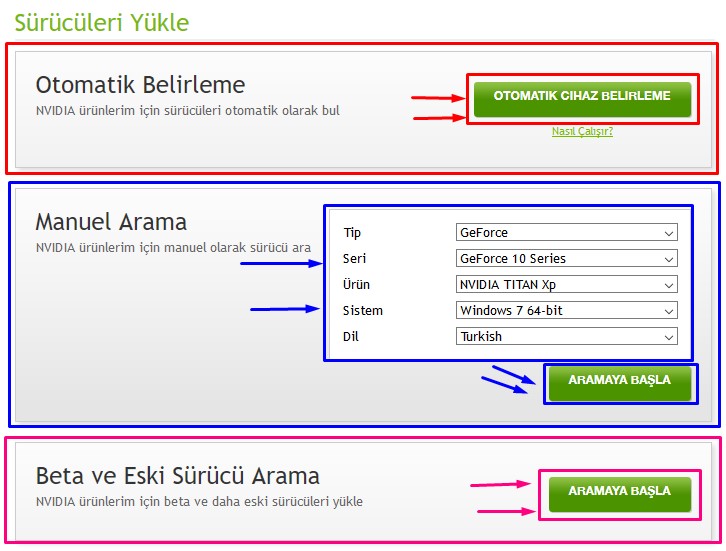This screenshot has height=551, width=726.
Task: Open the Tip dropdown showing GeForce
Action: coord(567,232)
